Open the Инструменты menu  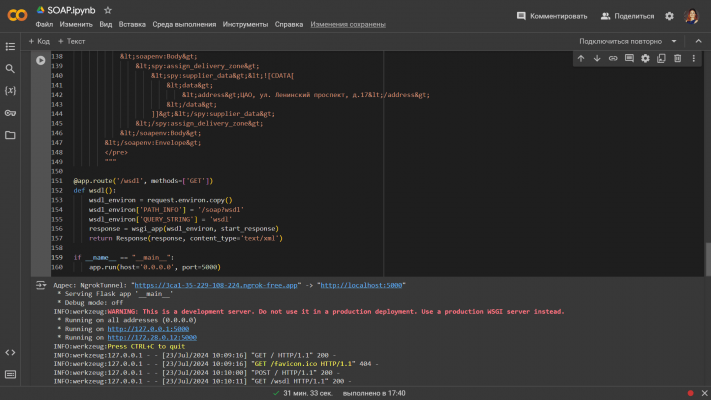[x=245, y=24]
